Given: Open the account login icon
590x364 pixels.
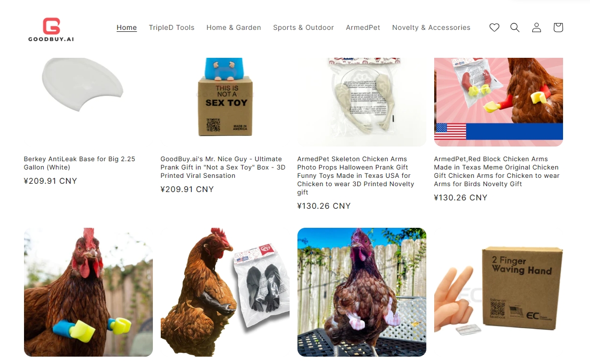Looking at the screenshot, I should pos(537,27).
